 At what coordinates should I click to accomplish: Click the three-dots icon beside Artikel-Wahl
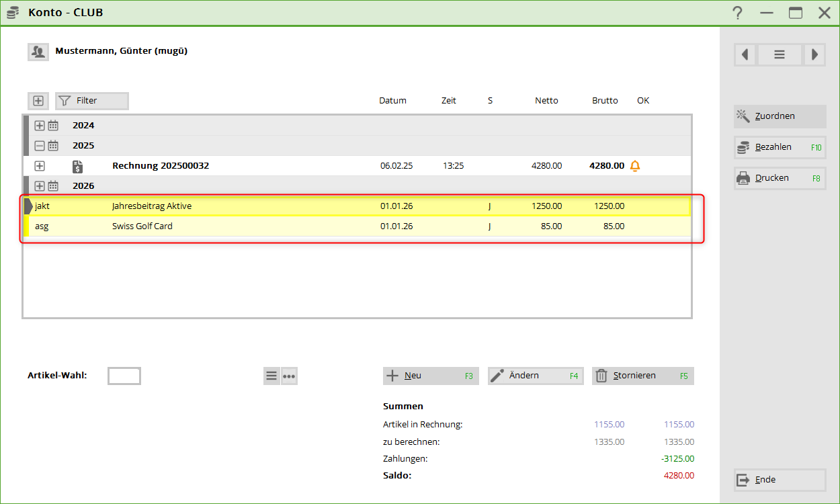click(x=289, y=376)
